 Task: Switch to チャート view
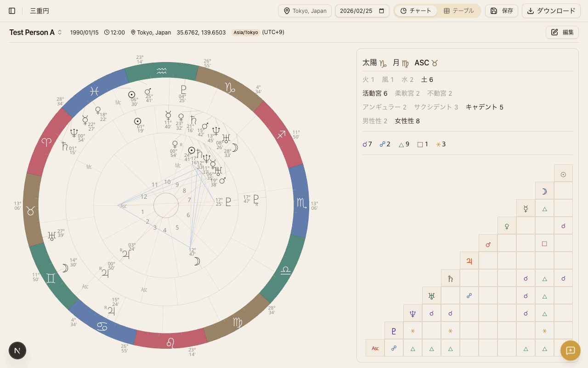tap(416, 11)
